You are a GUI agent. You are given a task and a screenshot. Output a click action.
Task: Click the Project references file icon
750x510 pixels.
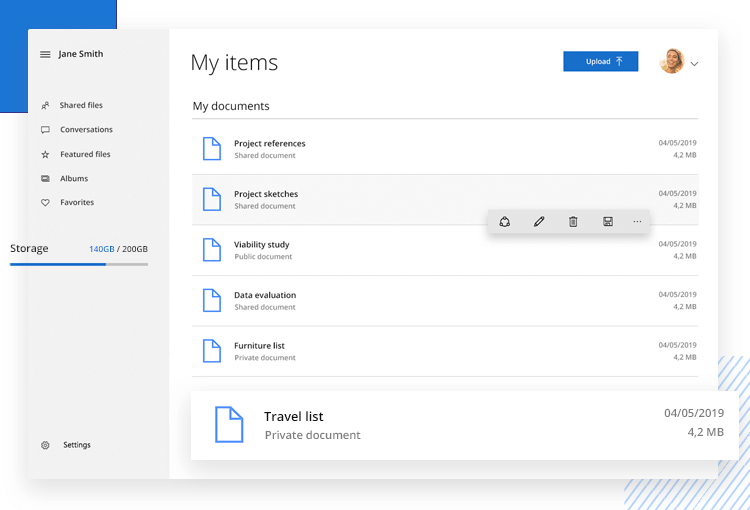coord(212,148)
